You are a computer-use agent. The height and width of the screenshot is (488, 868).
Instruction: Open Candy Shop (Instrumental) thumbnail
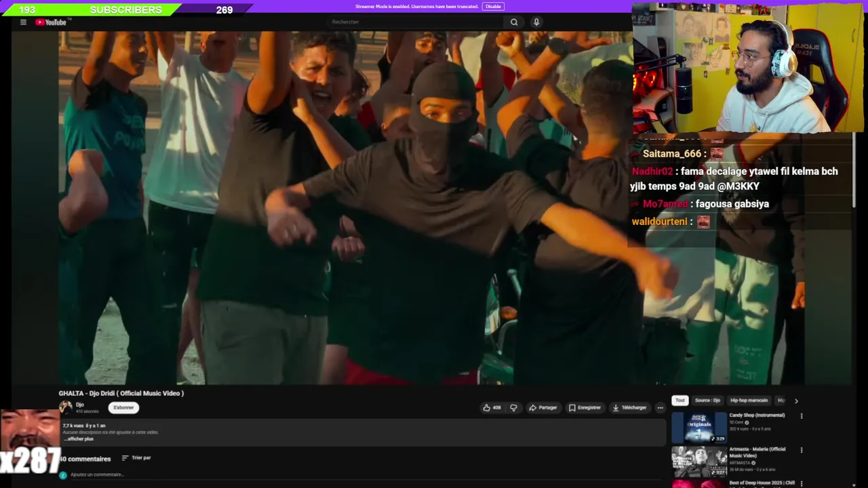(x=699, y=427)
